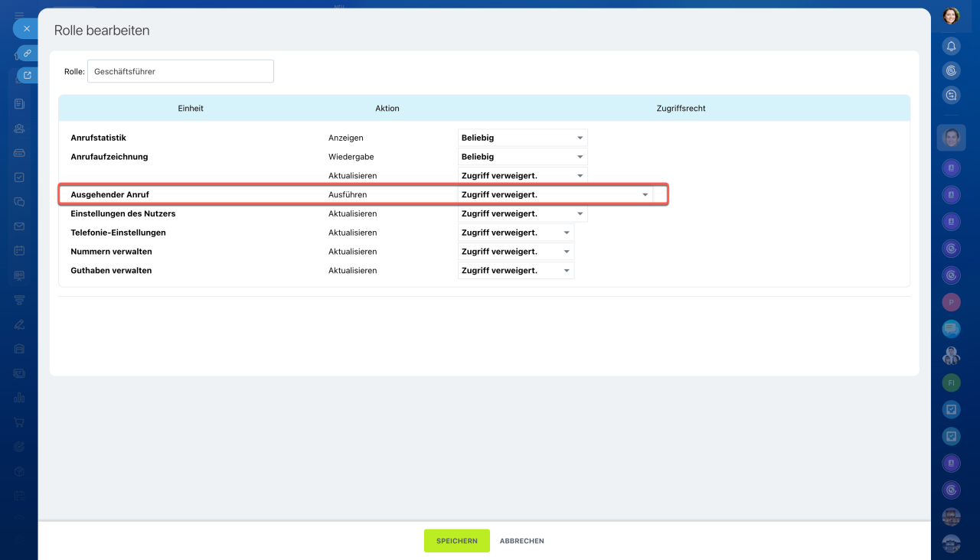
Task: Open Einstellungen des Nutzers access dropdown
Action: click(x=522, y=214)
